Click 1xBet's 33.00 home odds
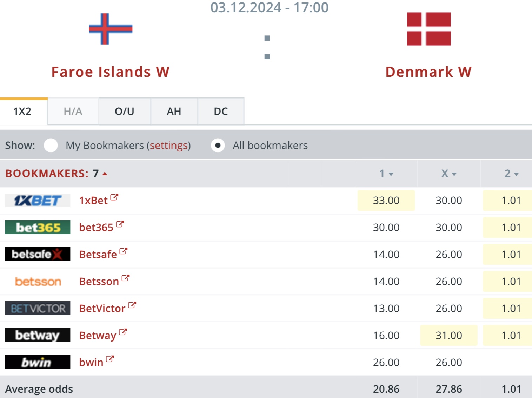Viewport: 532px width, 398px height. [x=386, y=201]
